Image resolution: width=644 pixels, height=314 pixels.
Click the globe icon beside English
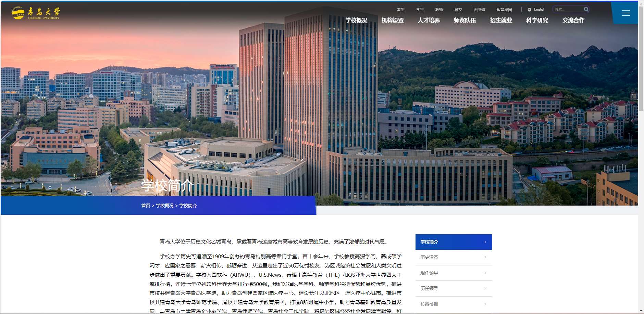(x=529, y=10)
